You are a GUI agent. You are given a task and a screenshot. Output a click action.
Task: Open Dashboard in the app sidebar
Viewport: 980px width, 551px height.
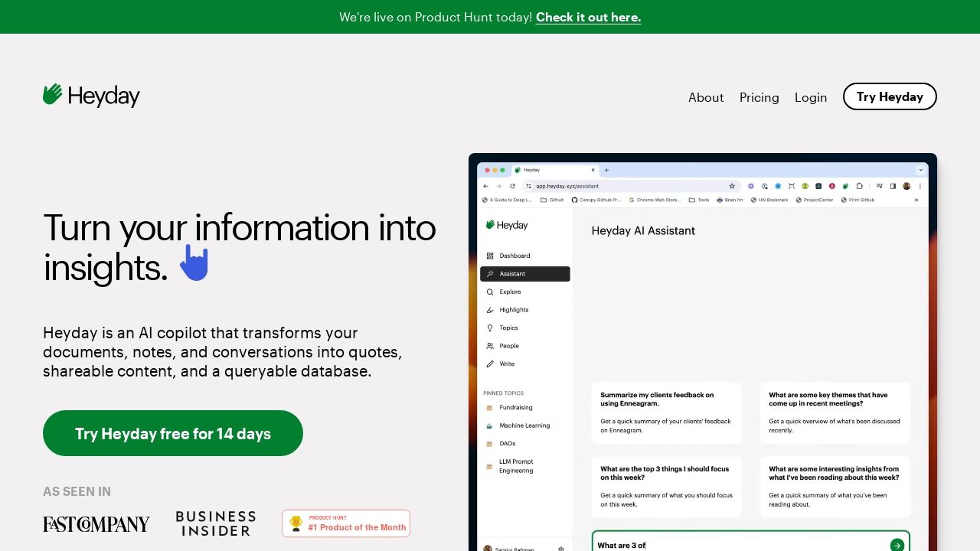point(525,256)
